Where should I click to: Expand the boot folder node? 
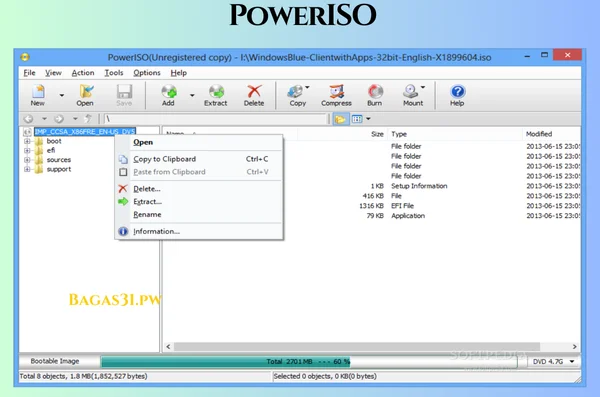tap(27, 141)
